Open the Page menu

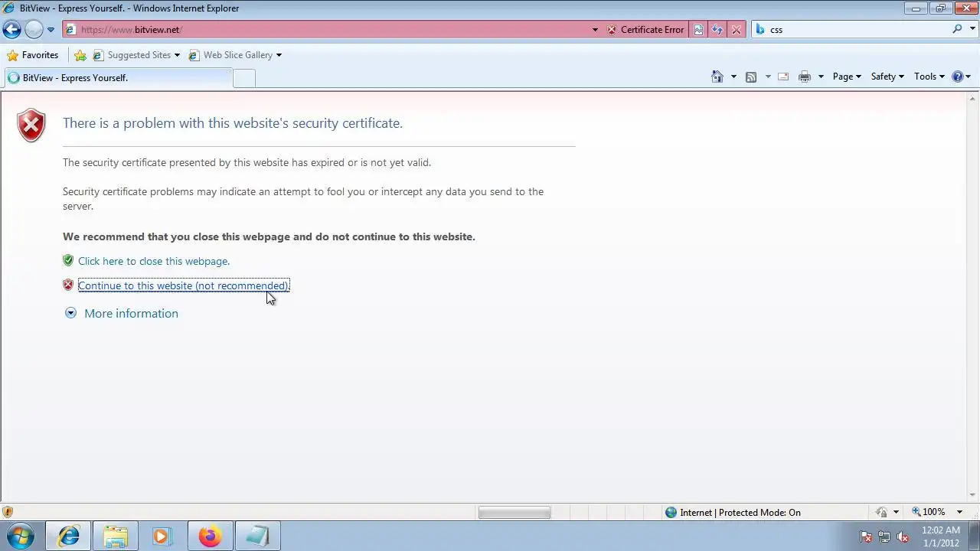tap(847, 77)
